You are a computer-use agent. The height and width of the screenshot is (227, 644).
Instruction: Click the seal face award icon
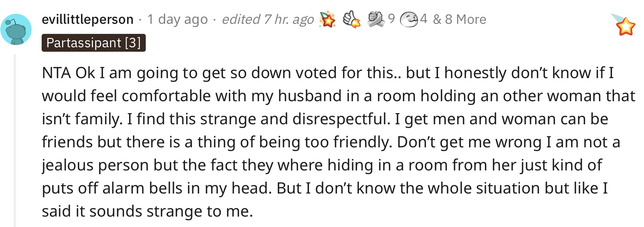tap(409, 19)
